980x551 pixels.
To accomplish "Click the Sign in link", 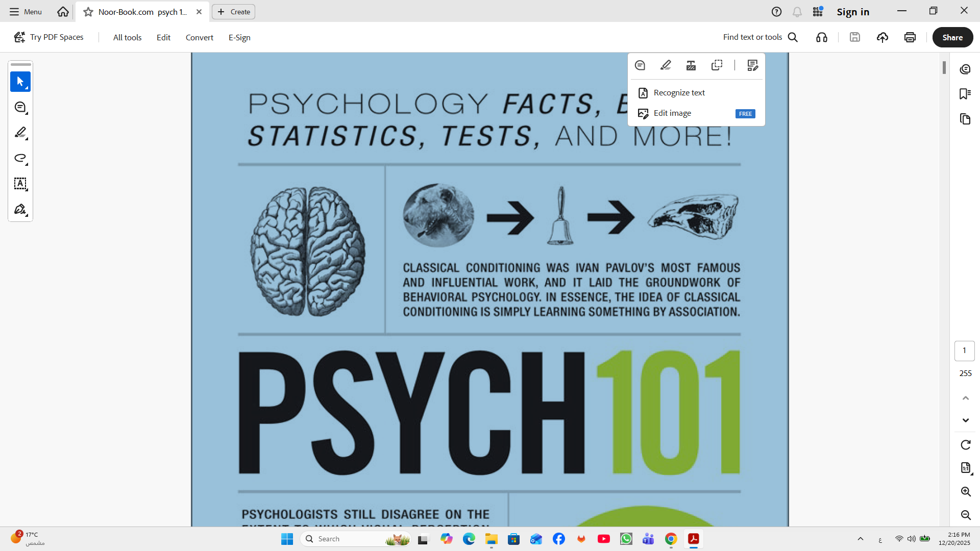I will pos(853,12).
